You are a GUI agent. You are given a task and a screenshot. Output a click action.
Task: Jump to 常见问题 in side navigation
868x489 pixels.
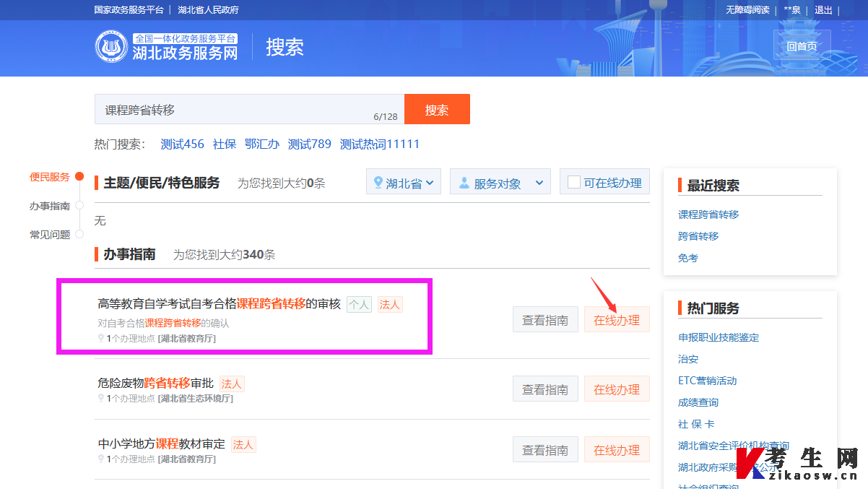tap(50, 235)
